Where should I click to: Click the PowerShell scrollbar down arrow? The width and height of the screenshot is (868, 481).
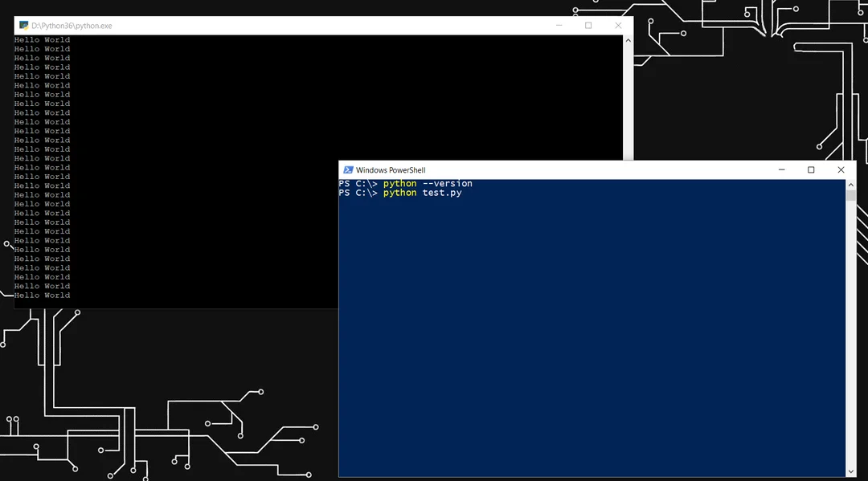[x=851, y=471]
